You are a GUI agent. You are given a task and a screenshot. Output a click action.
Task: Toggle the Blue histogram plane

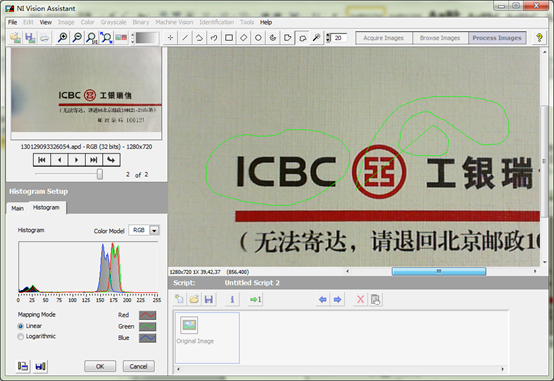pyautogui.click(x=147, y=338)
